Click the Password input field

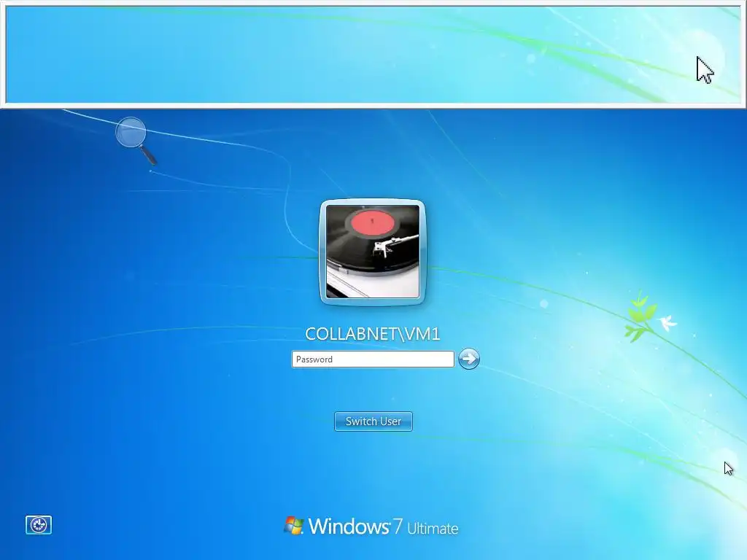(373, 359)
